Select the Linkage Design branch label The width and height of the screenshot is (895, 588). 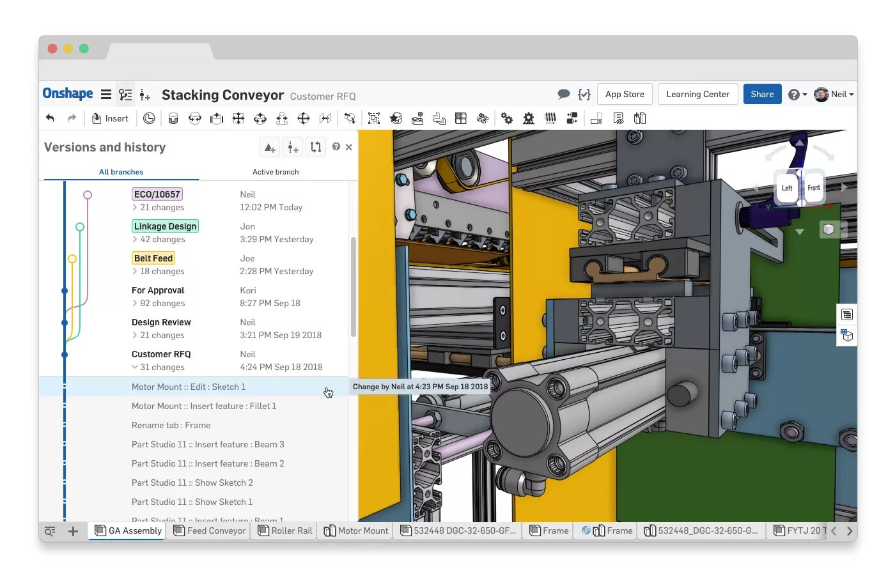pos(166,226)
